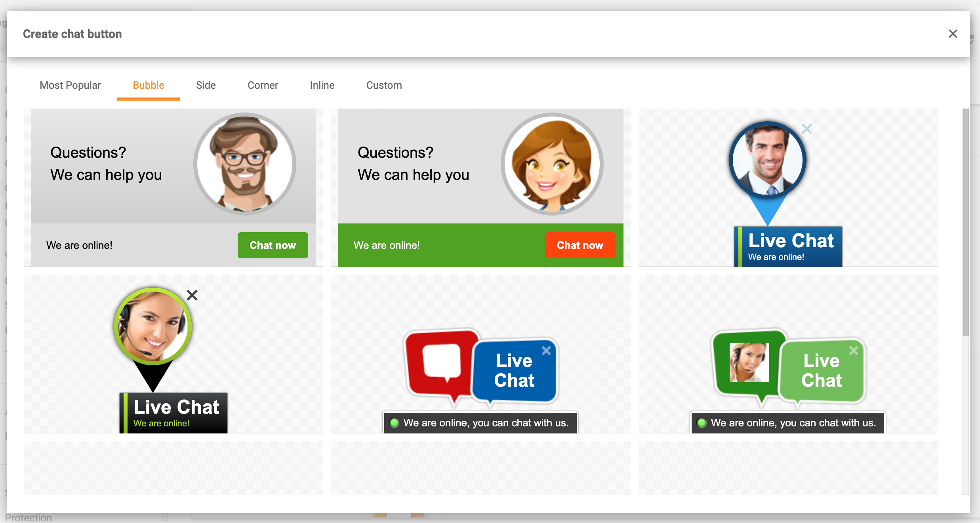Viewport: 980px width, 523px height.
Task: Switch to the Corner tab
Action: (263, 85)
